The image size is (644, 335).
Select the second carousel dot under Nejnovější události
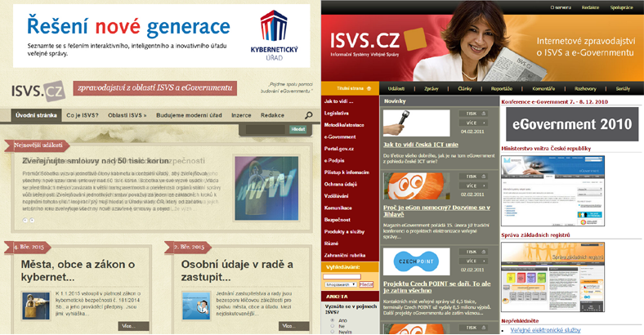tap(32, 221)
